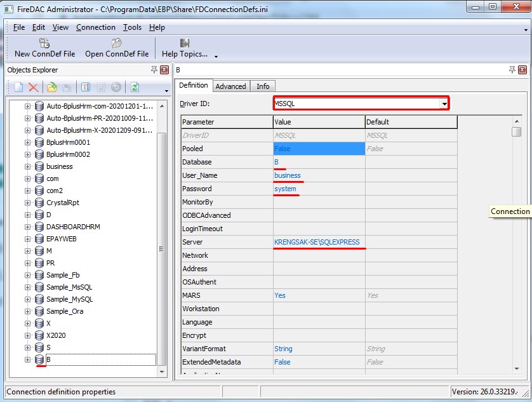Close the B definition panel

(522, 70)
